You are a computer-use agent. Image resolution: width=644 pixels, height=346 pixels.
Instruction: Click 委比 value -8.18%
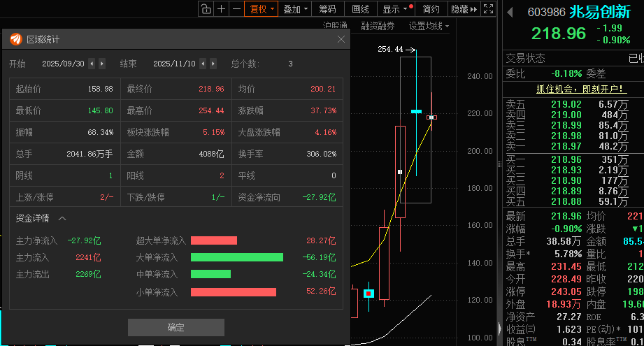tap(567, 73)
